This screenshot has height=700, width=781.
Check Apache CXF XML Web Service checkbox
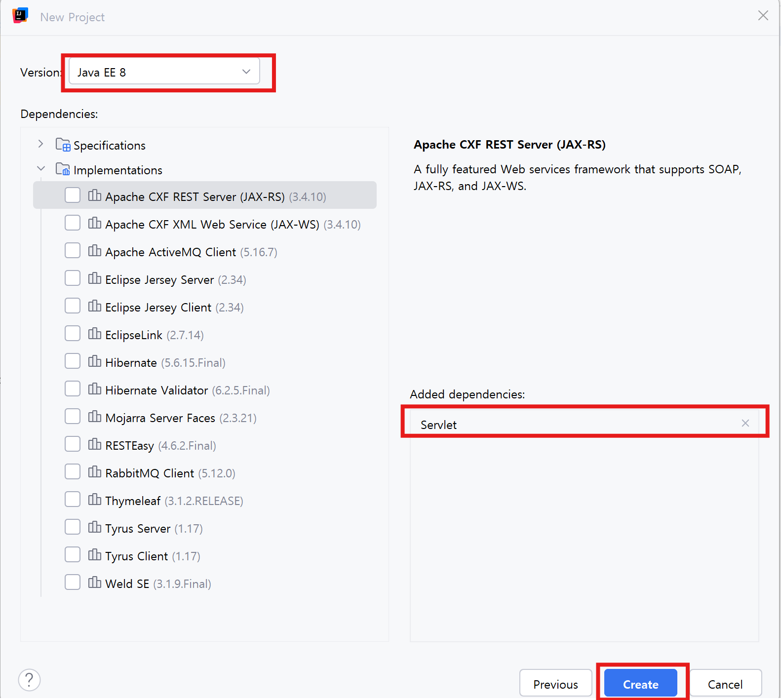73,223
